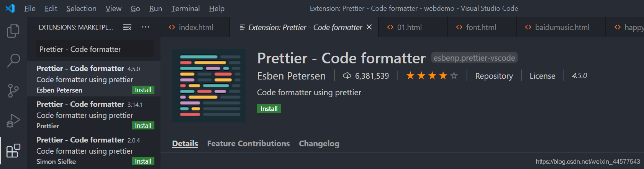
Task: Open the Repository link
Action: pyautogui.click(x=494, y=76)
